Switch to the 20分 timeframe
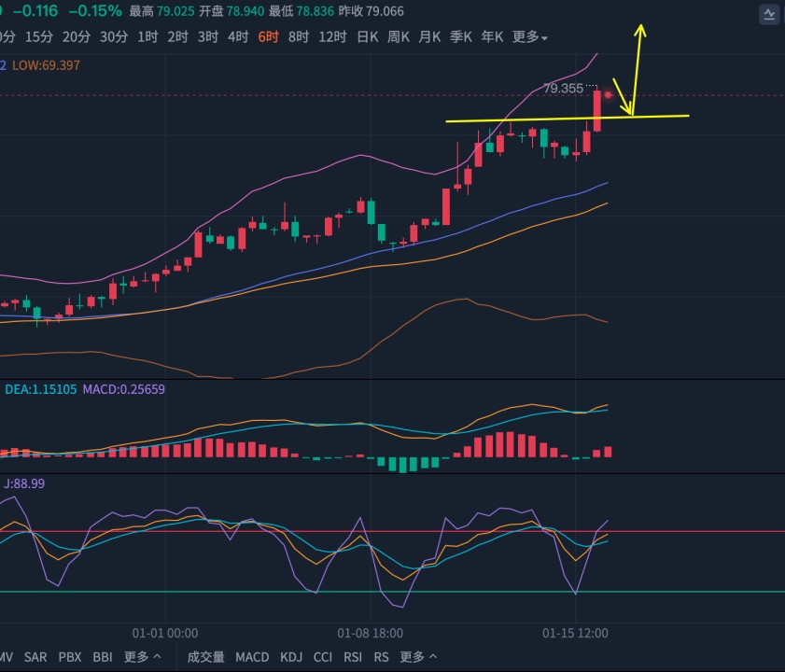 pyautogui.click(x=77, y=37)
